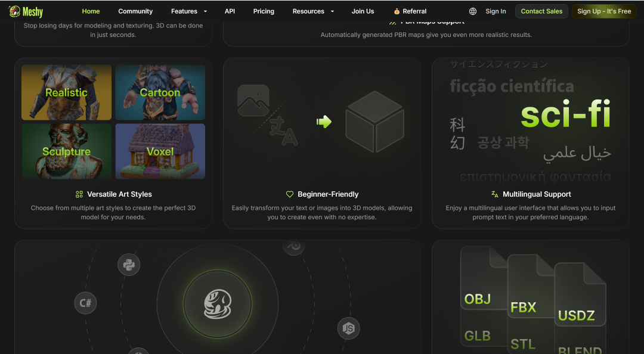This screenshot has width=644, height=354.
Task: Go to the Home tab
Action: 91,11
